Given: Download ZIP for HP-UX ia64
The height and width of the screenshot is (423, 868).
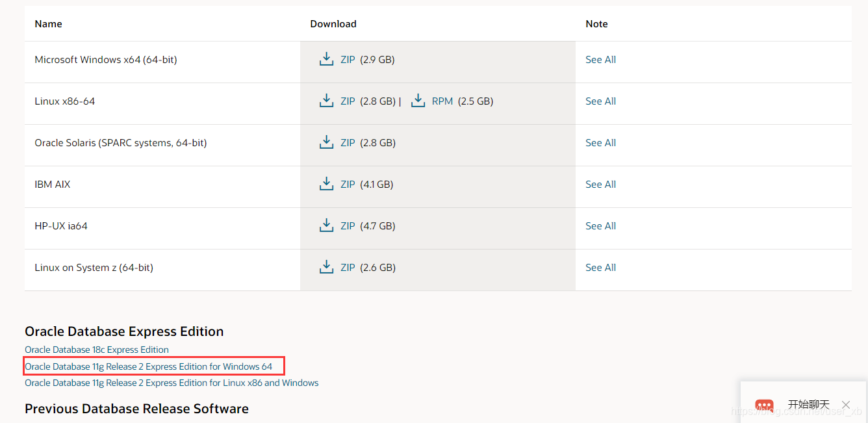Looking at the screenshot, I should point(348,226).
